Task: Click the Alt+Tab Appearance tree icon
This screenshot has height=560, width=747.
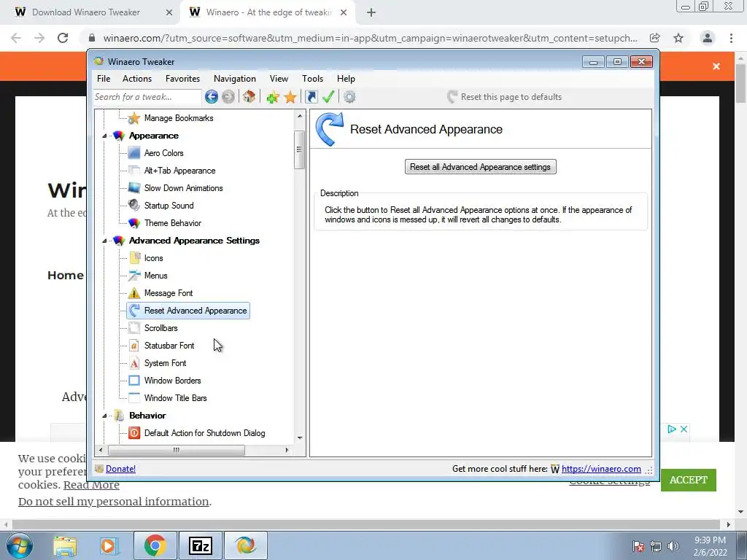Action: (134, 171)
